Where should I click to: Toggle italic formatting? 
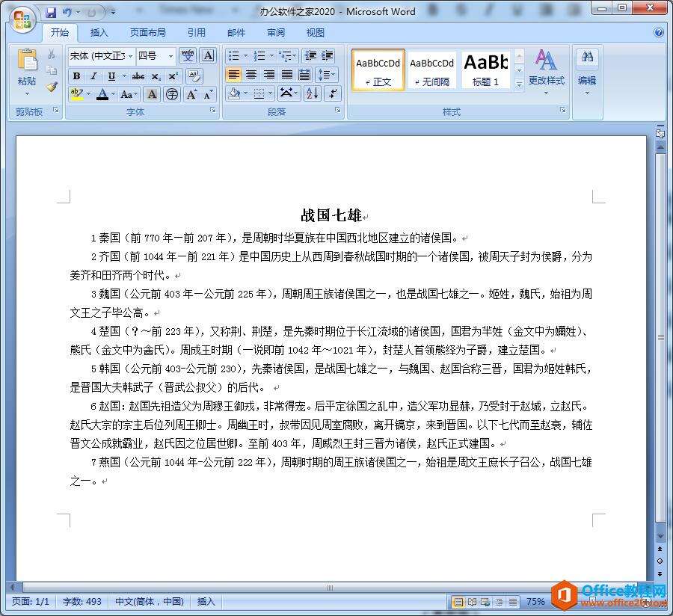pos(93,76)
